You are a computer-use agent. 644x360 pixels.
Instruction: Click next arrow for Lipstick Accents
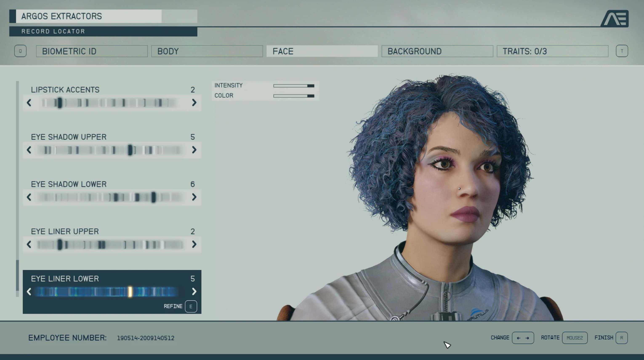point(194,103)
